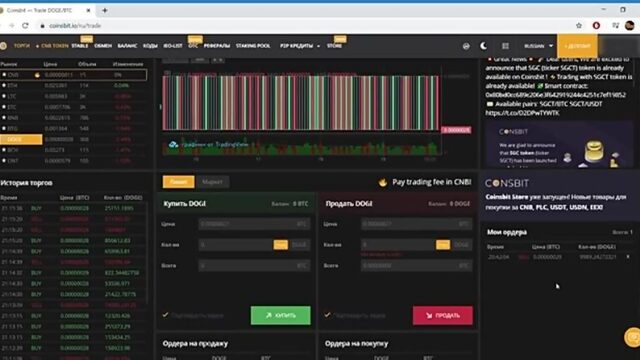This screenshot has width=640, height=360.
Task: Bookmark this page with the star icon
Action: click(x=579, y=25)
